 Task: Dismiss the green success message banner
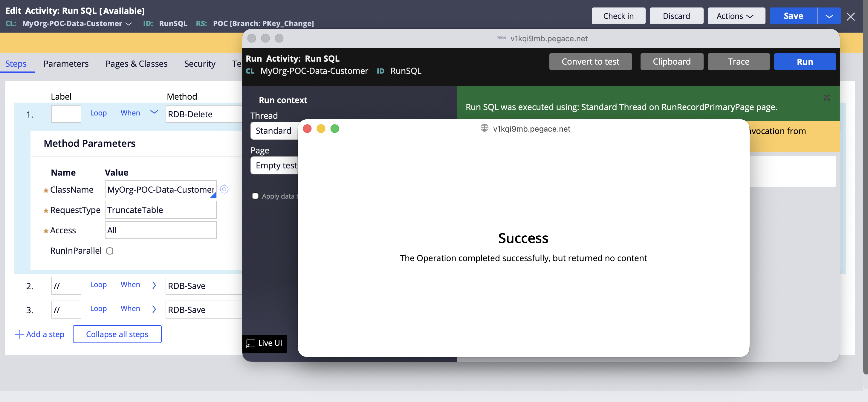pyautogui.click(x=826, y=98)
